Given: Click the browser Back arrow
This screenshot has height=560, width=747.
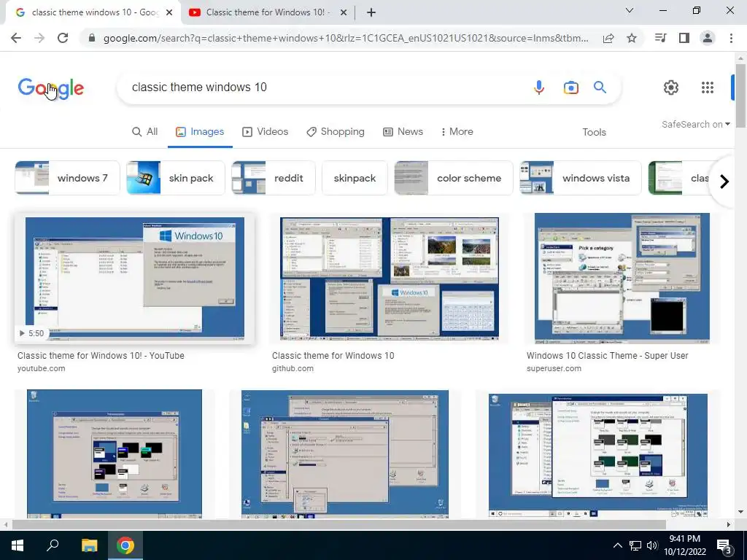Looking at the screenshot, I should 16,38.
